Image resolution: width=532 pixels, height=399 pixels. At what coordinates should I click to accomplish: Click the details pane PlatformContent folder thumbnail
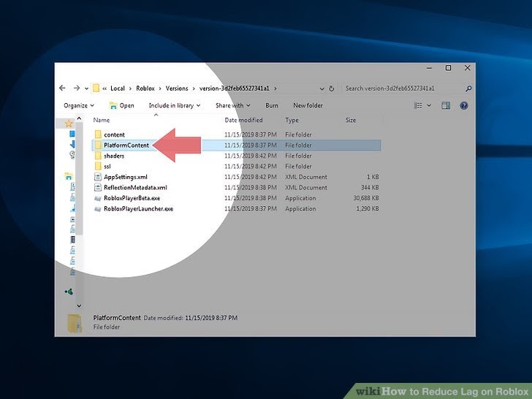pyautogui.click(x=75, y=323)
